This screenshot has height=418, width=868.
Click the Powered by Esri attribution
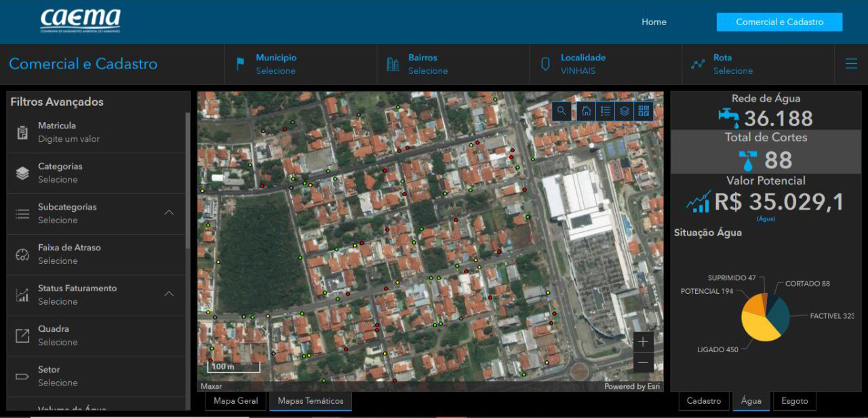pos(632,387)
